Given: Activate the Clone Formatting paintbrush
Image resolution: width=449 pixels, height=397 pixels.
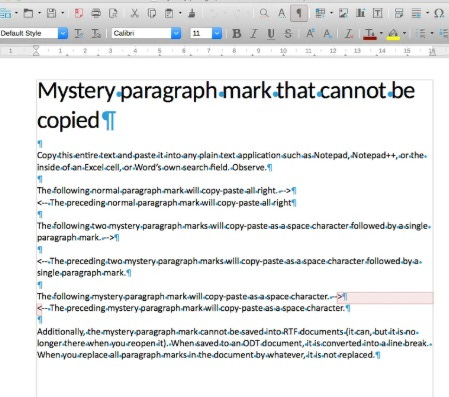Looking at the screenshot, I should 192,13.
